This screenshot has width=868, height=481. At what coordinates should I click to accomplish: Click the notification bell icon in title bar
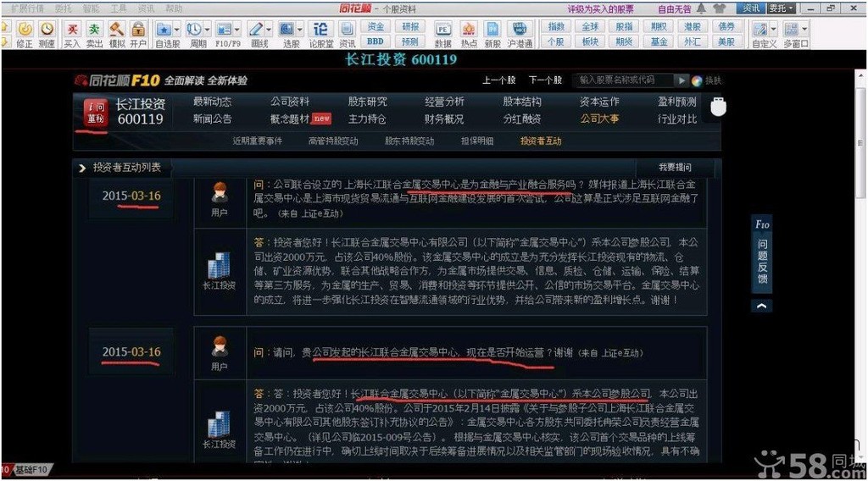[701, 8]
